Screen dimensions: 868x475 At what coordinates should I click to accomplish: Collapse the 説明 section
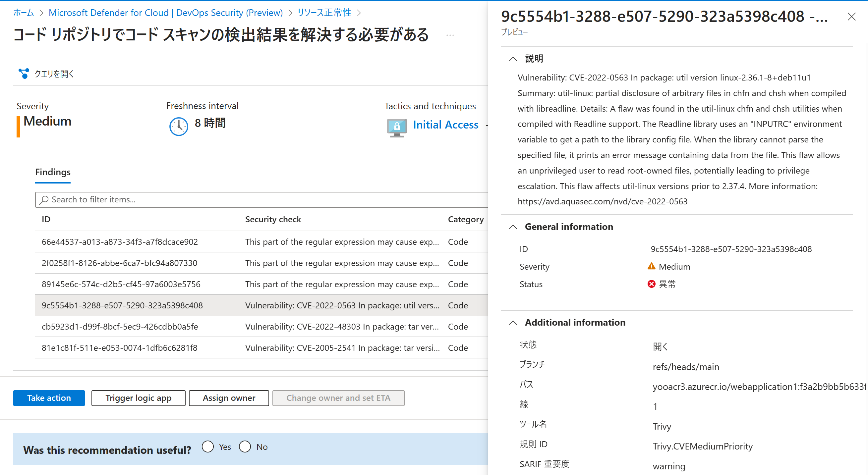pyautogui.click(x=513, y=58)
